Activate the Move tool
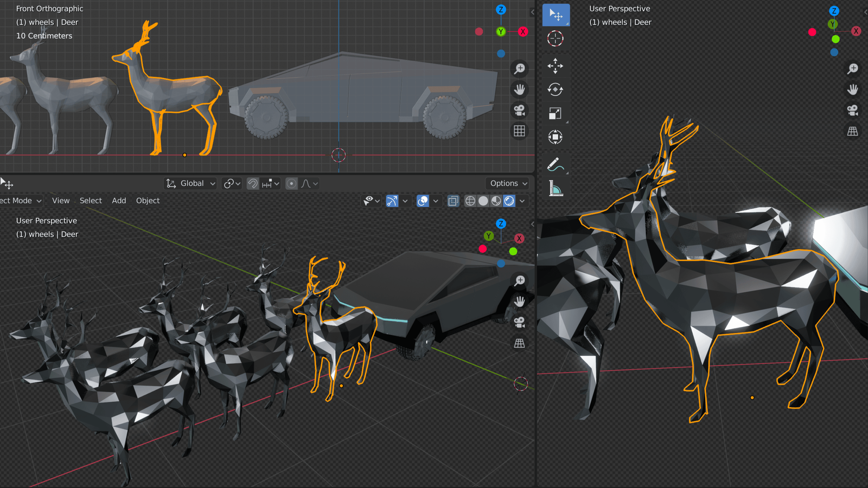The height and width of the screenshot is (488, 868). 555,66
